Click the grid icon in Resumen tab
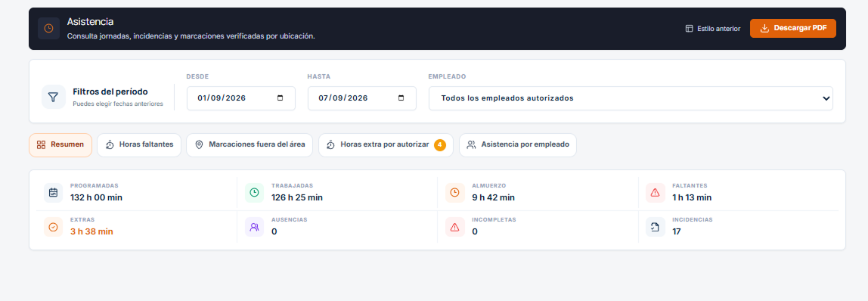Screen dimensions: 868x301 (x=41, y=145)
